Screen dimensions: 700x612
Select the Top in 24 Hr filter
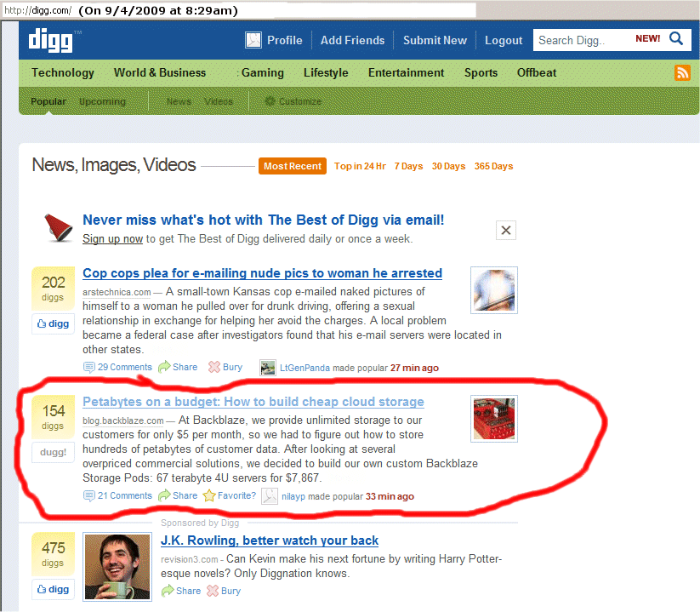tap(360, 166)
